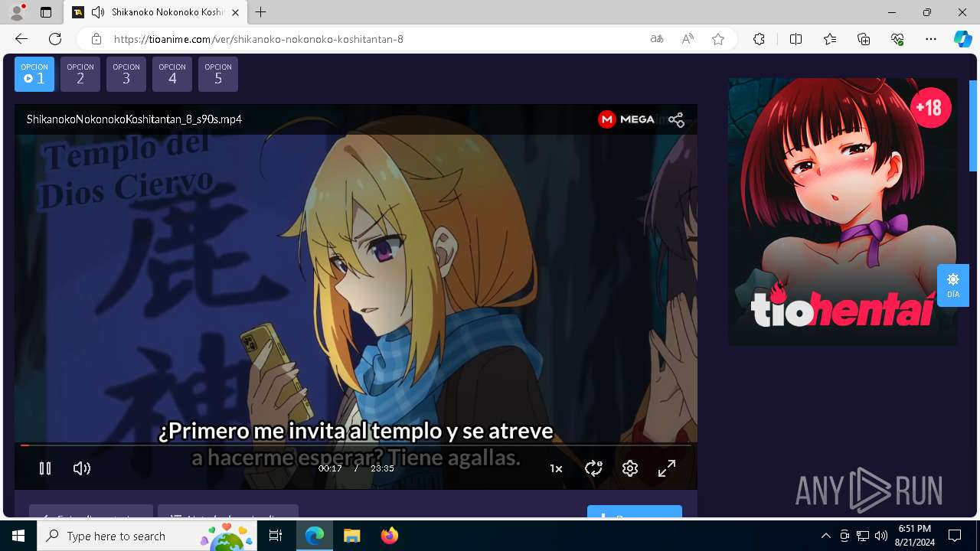Select Opcion 4 video server
The image size is (980, 551).
(x=172, y=74)
